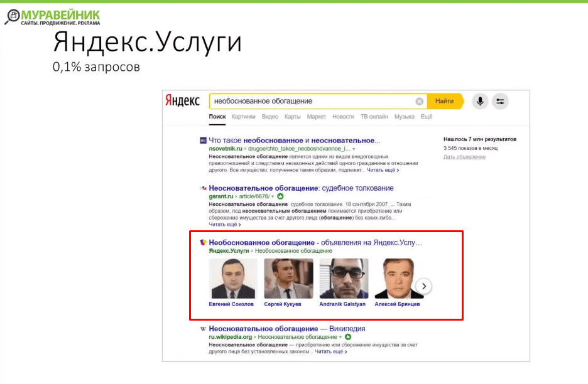
Task: Open Евгений Соколов photo
Action: [233, 279]
